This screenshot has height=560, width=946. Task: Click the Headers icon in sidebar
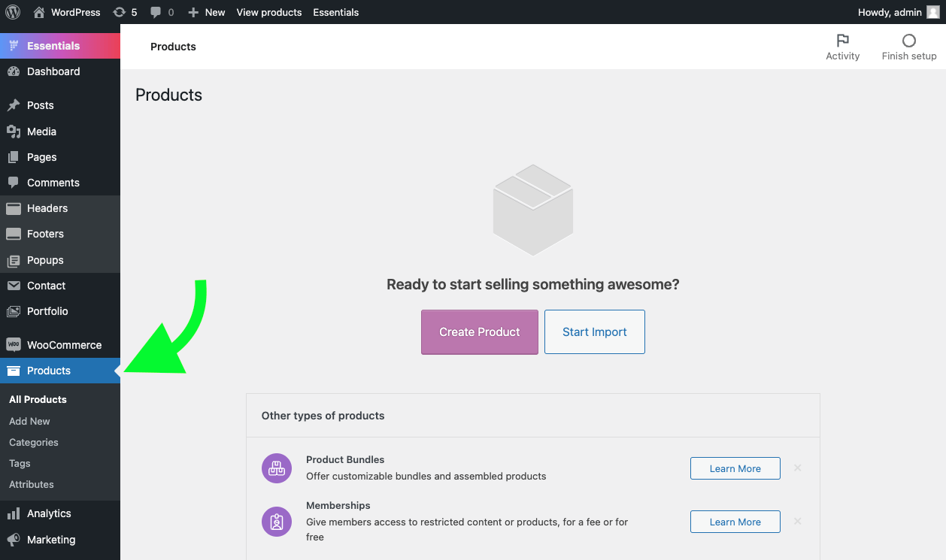pos(14,208)
